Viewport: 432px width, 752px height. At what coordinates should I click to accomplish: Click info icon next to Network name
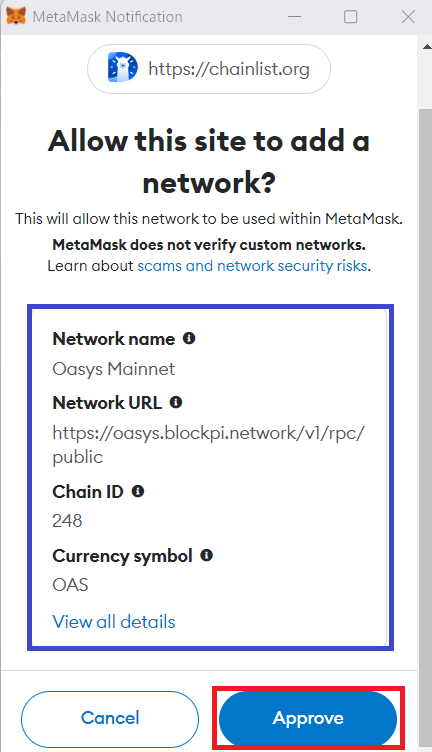tap(189, 339)
